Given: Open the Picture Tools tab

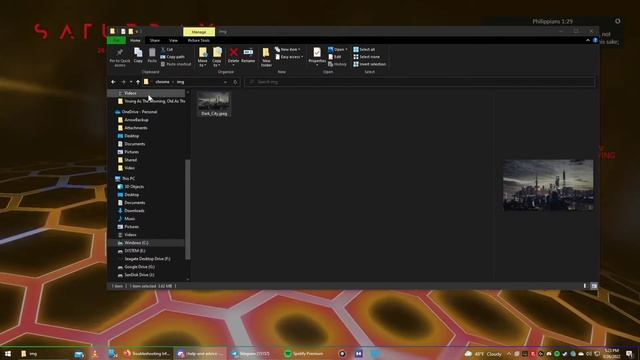Looking at the screenshot, I should [199, 40].
